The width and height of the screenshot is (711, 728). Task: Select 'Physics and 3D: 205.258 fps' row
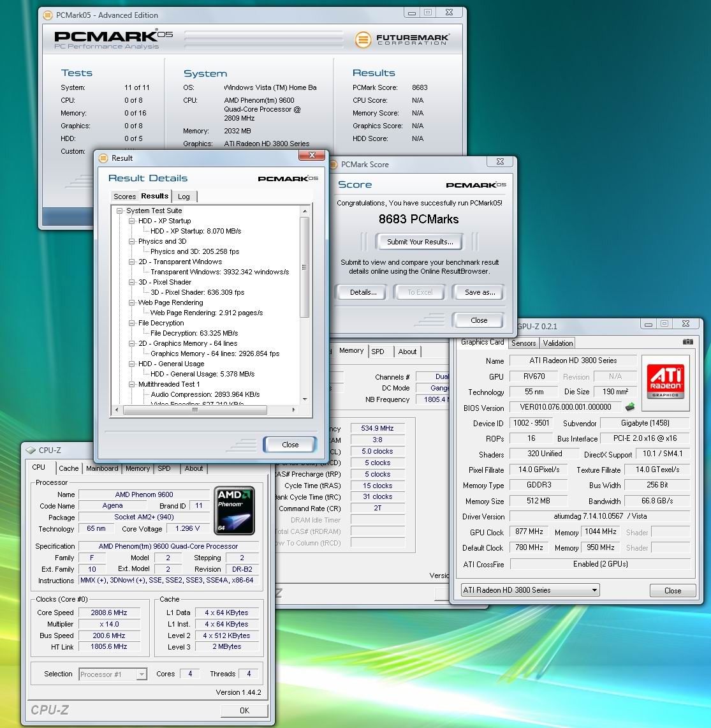click(194, 251)
